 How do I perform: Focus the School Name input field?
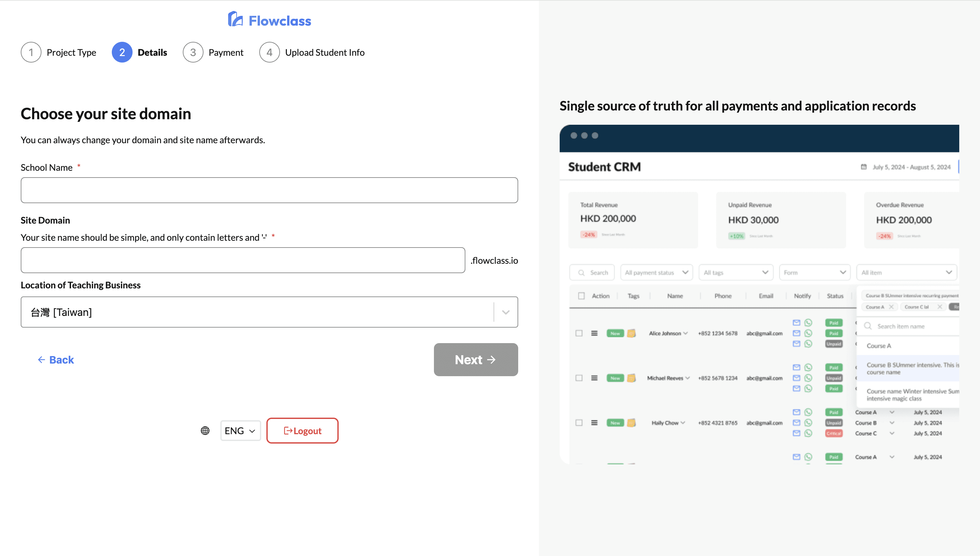point(269,190)
